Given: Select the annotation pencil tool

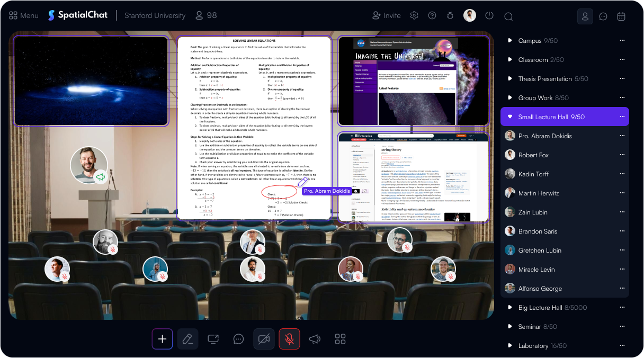Looking at the screenshot, I should tap(187, 339).
